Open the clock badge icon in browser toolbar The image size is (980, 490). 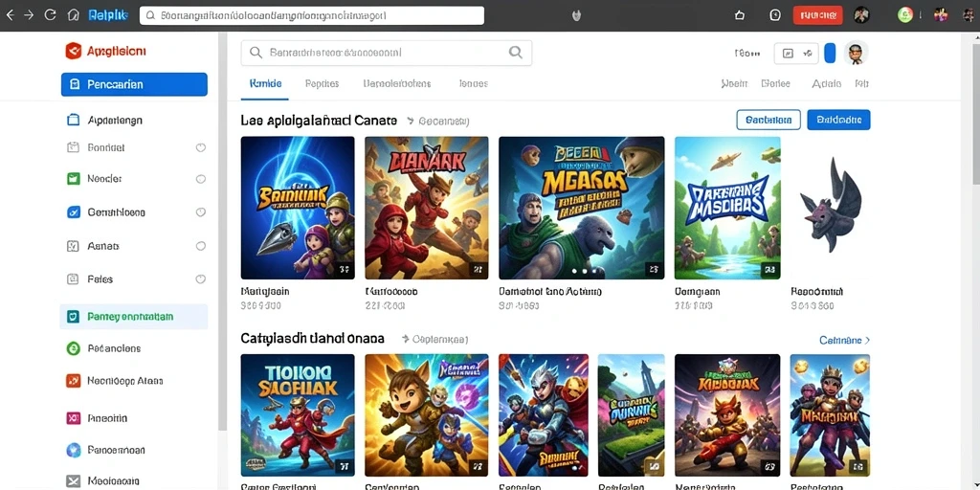point(775,15)
